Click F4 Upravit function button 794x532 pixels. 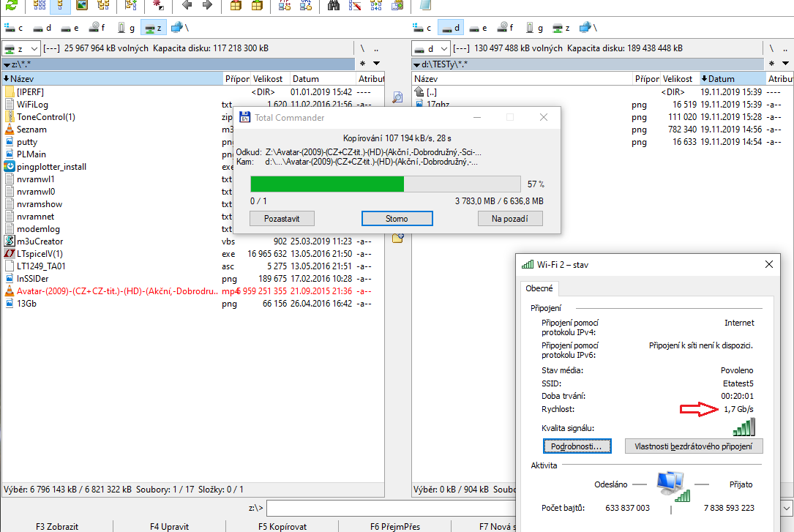[x=169, y=526]
